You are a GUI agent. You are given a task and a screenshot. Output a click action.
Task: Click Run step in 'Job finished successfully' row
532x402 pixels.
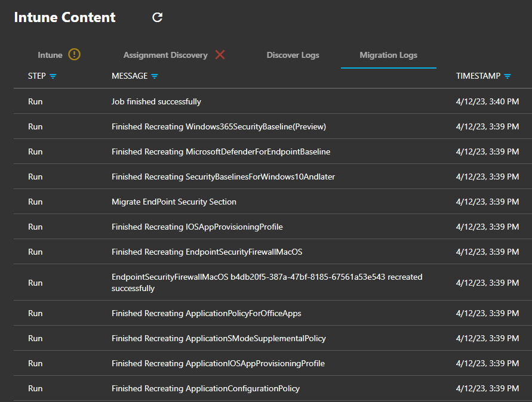coord(35,101)
